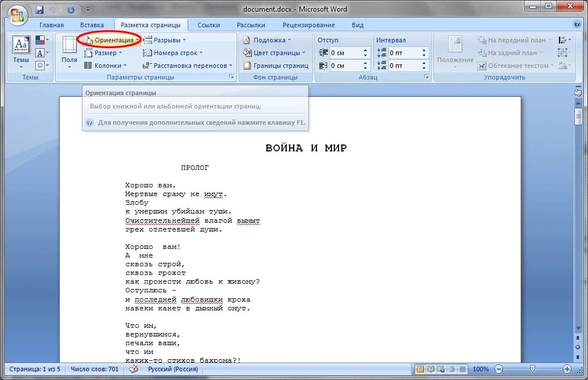Open the Размер page size dropdown
The width and height of the screenshot is (588, 380).
pyautogui.click(x=103, y=53)
